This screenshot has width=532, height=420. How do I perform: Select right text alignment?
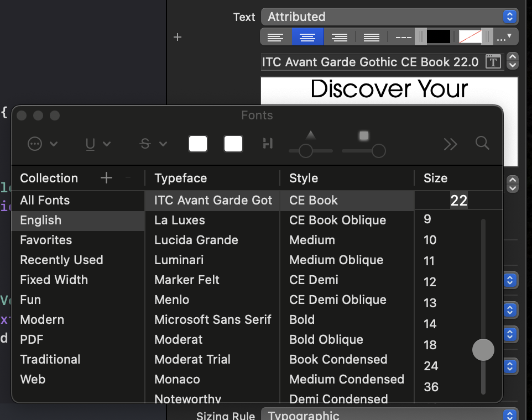tap(339, 37)
